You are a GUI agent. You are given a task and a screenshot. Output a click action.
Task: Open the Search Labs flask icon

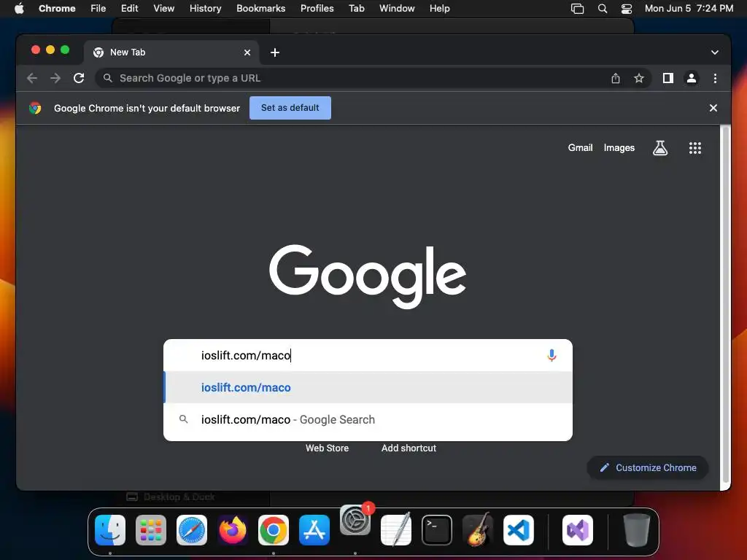[659, 148]
